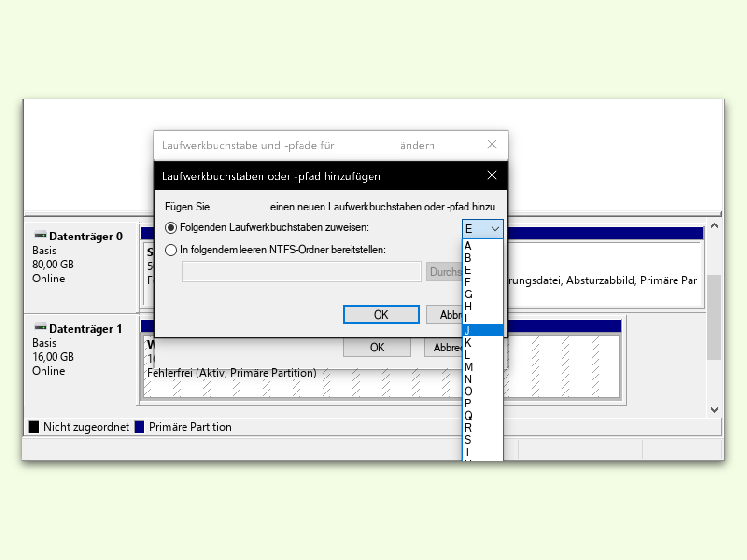Confirm with OK in hinzufügen dialog
This screenshot has width=747, height=560.
[381, 315]
